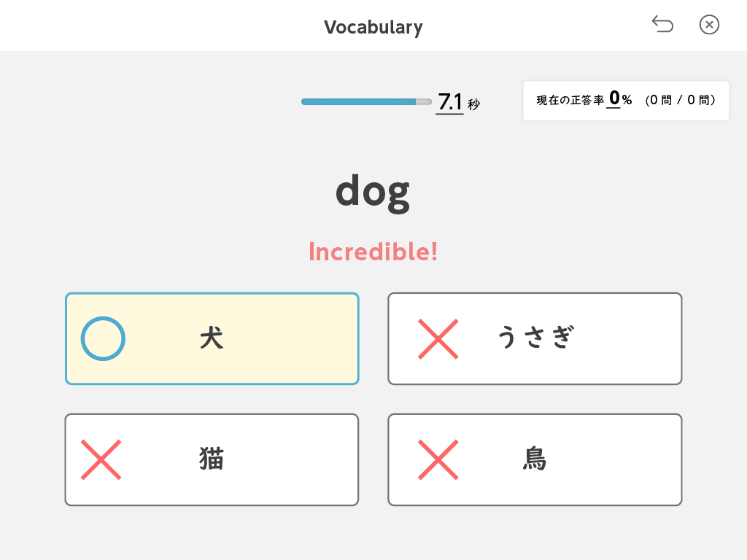Click the grey unfilled end of timer bar
Image resolution: width=747 pixels, height=560 pixels.
tap(424, 101)
